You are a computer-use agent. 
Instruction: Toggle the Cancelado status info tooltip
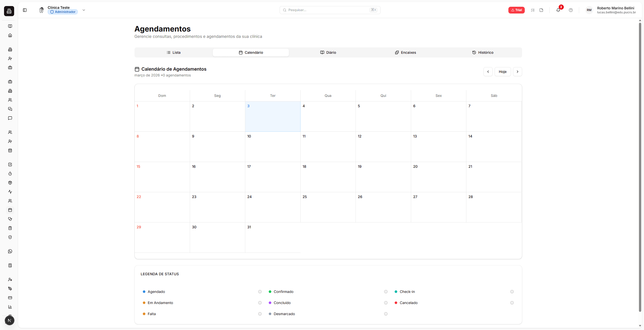click(x=512, y=303)
